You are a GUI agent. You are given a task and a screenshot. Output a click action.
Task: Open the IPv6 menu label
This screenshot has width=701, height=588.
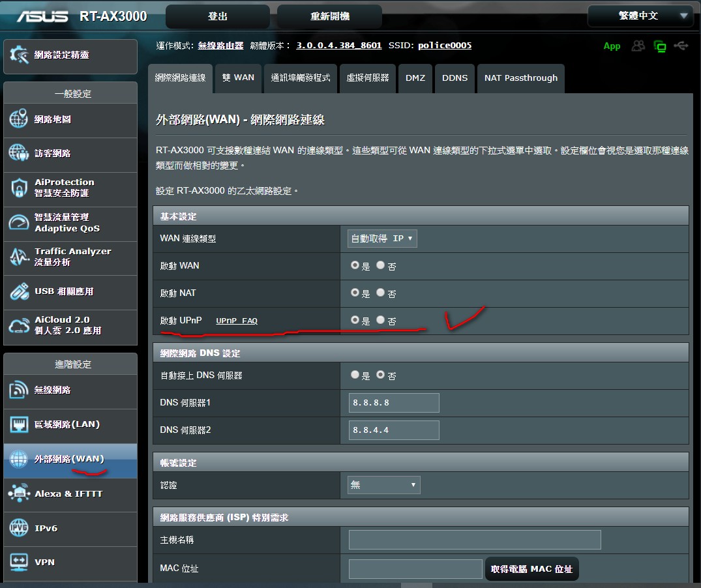[x=46, y=528]
